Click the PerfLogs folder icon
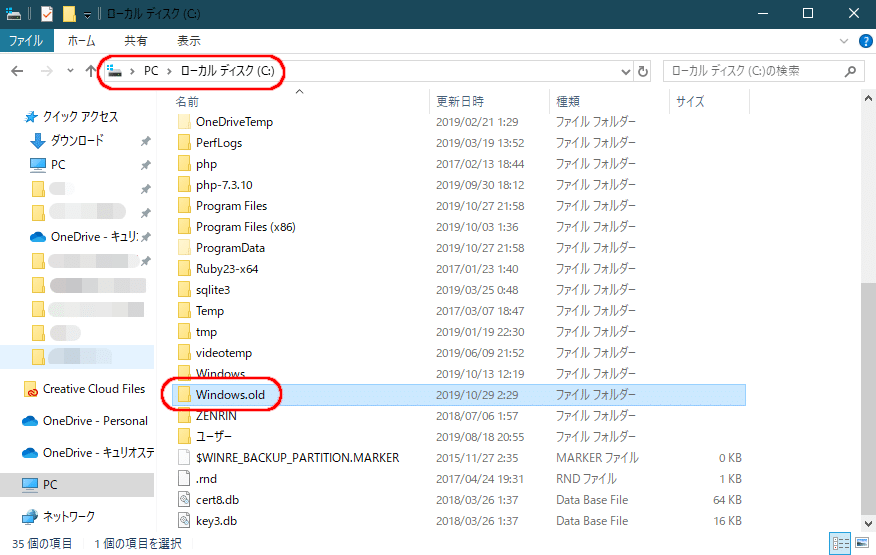 [x=184, y=143]
